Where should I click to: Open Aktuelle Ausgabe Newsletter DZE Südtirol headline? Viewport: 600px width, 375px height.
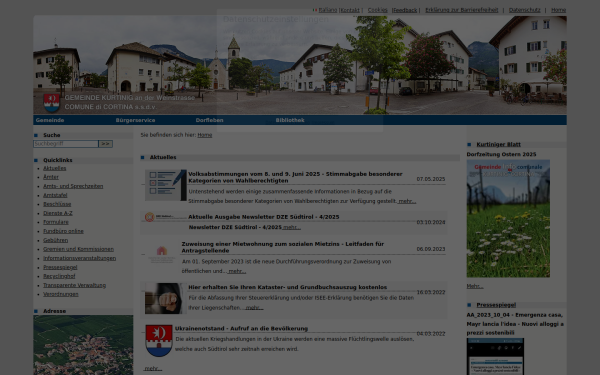[x=264, y=217]
